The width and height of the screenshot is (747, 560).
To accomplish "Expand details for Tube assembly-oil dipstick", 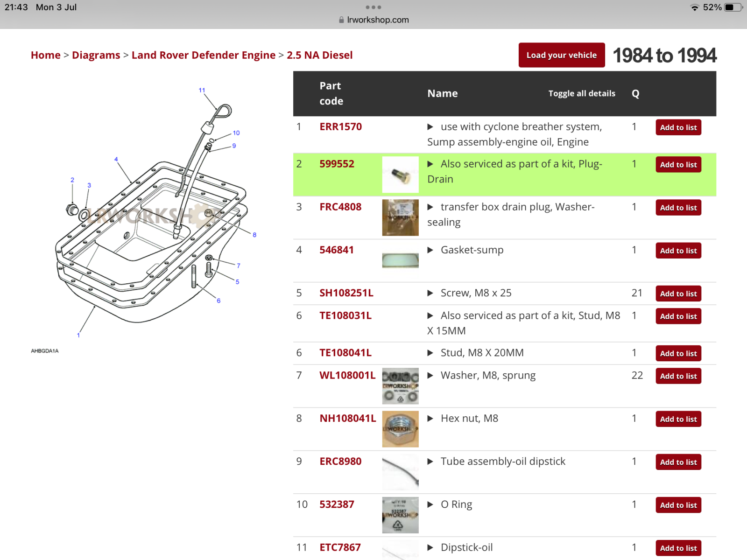I will coord(430,462).
